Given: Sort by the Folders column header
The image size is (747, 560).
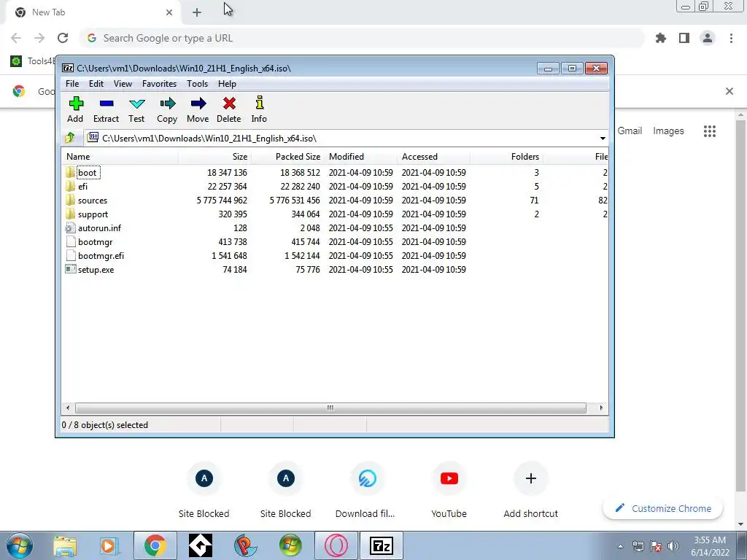Looking at the screenshot, I should [506, 157].
